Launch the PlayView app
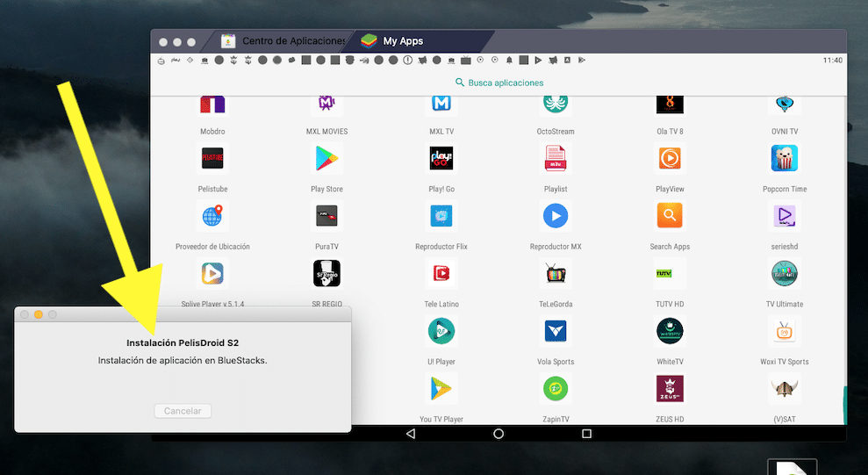 pos(670,158)
